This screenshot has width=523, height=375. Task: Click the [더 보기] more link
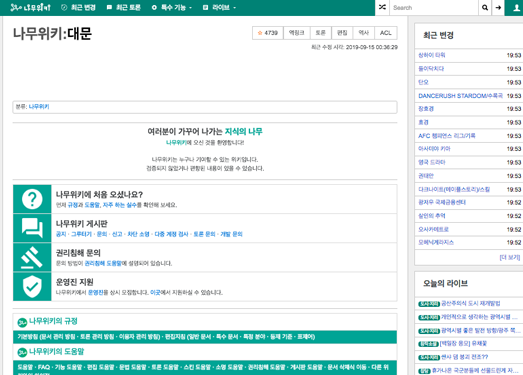510,257
